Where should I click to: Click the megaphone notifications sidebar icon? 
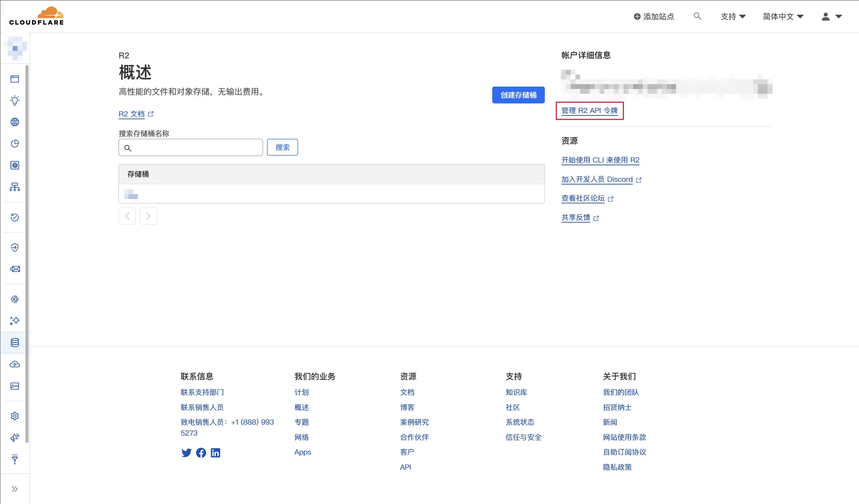pyautogui.click(x=15, y=437)
